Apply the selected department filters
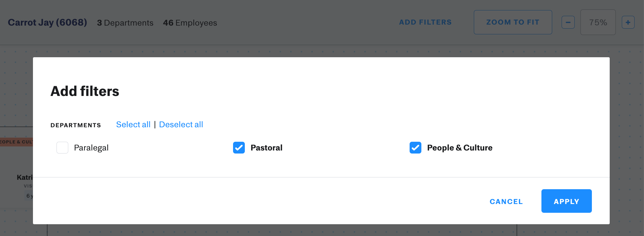 (566, 201)
